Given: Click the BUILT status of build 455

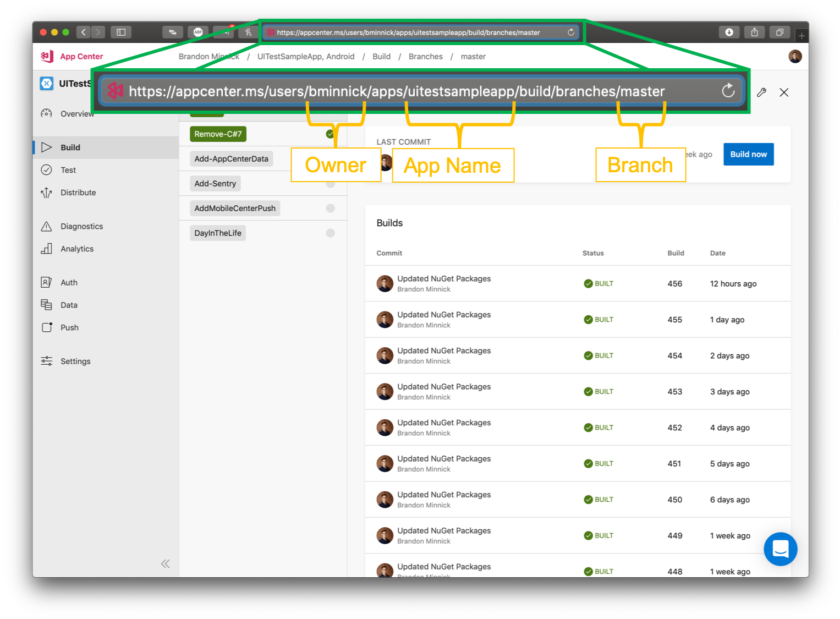Looking at the screenshot, I should (x=599, y=320).
